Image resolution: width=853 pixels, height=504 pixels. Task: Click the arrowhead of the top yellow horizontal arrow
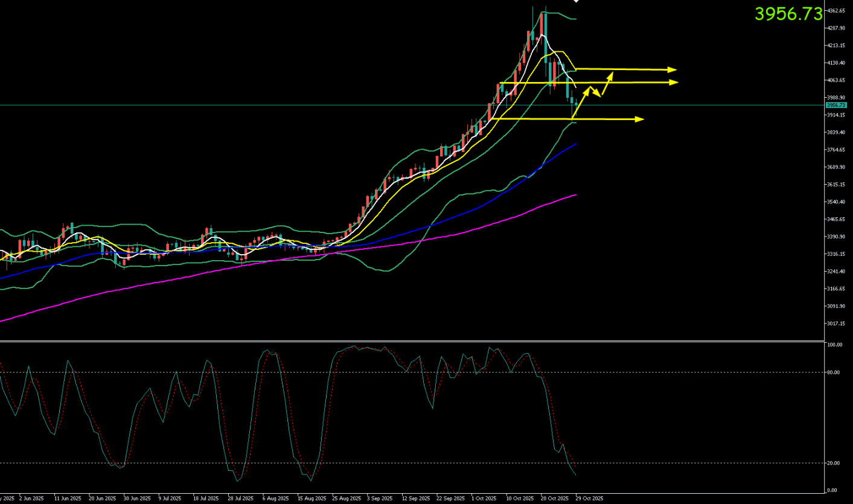pyautogui.click(x=673, y=70)
